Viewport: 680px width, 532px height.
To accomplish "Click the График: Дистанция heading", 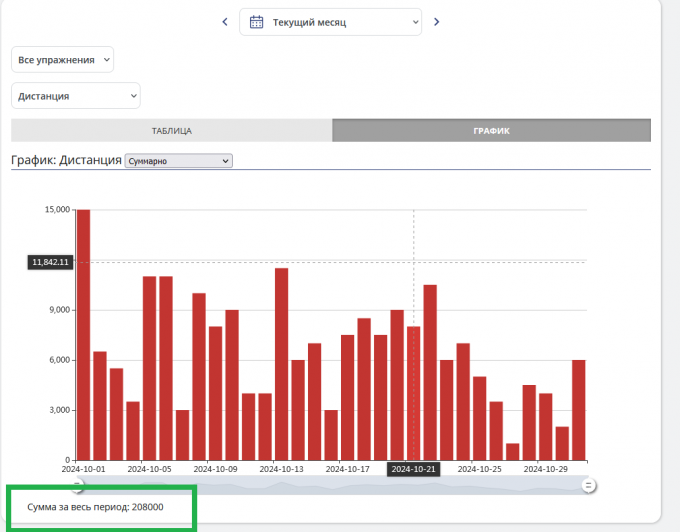I will [x=66, y=160].
